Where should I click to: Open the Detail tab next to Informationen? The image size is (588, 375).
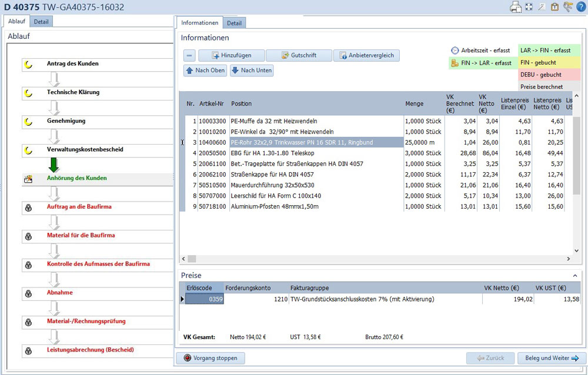click(235, 24)
